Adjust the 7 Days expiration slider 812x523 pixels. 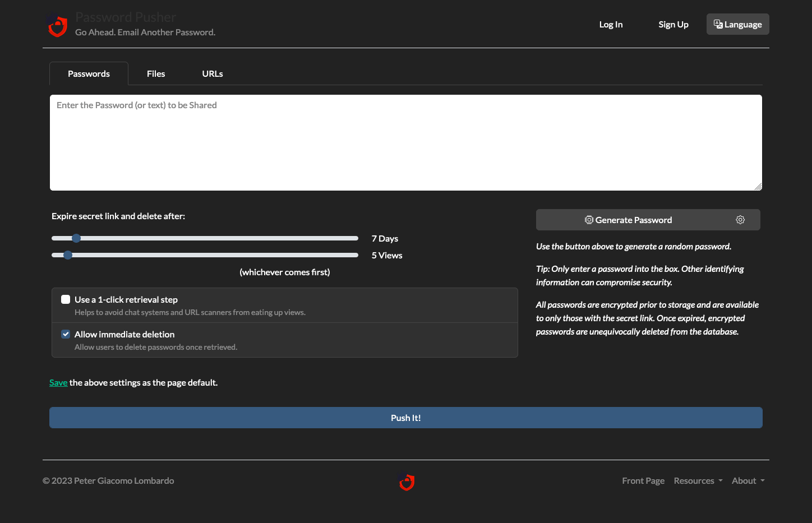click(x=76, y=238)
